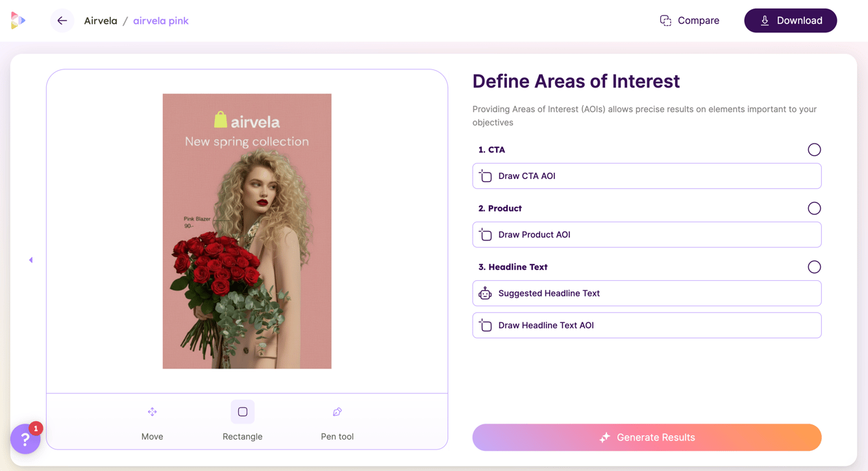This screenshot has height=471, width=868.
Task: Click the robot icon for Suggested Headline Text
Action: coord(485,293)
